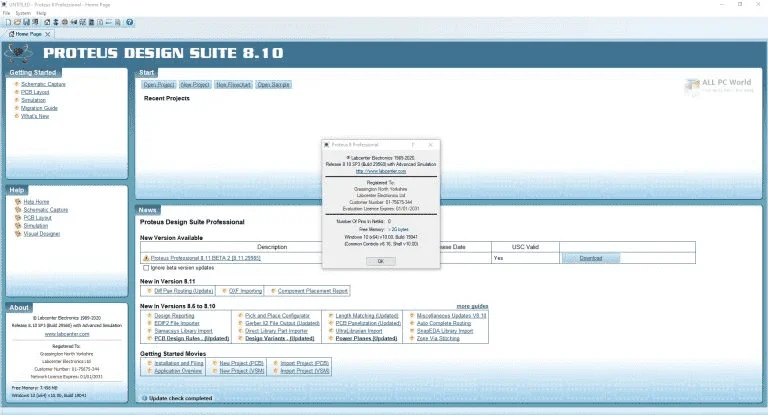Open the What's New link
The height and width of the screenshot is (415, 768).
pyautogui.click(x=35, y=116)
